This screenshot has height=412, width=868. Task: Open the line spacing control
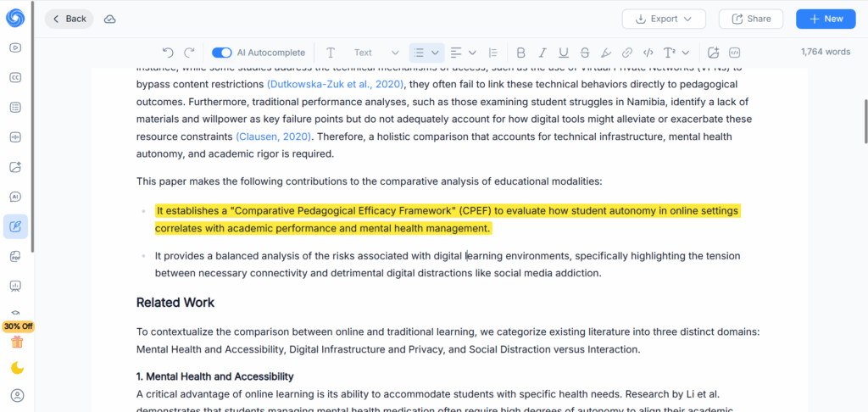click(493, 53)
